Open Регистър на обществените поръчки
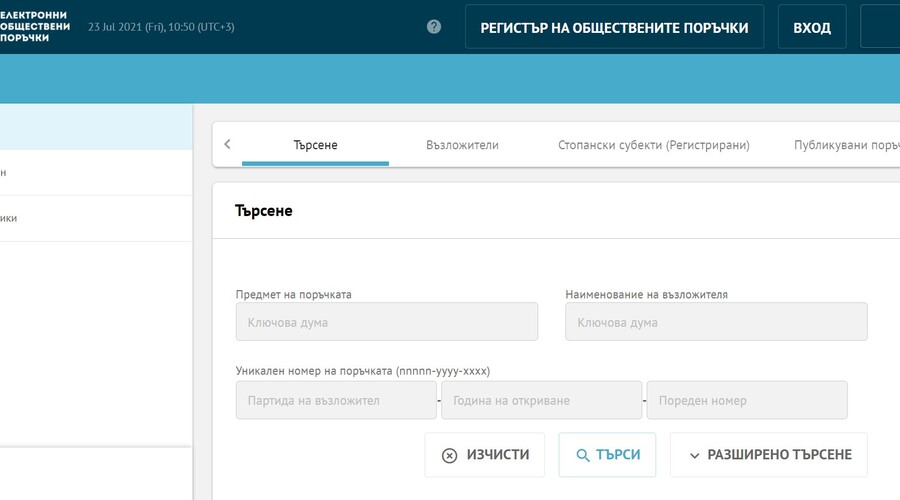 pyautogui.click(x=614, y=27)
